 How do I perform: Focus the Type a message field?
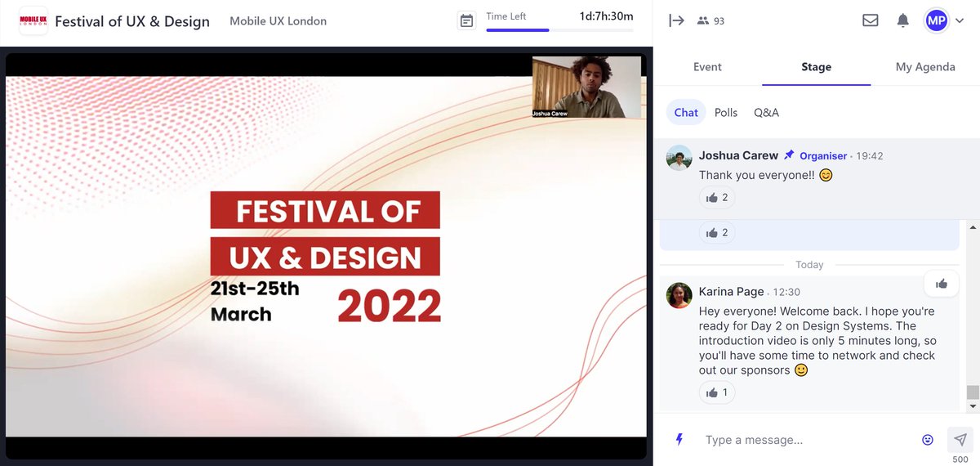[x=807, y=440]
